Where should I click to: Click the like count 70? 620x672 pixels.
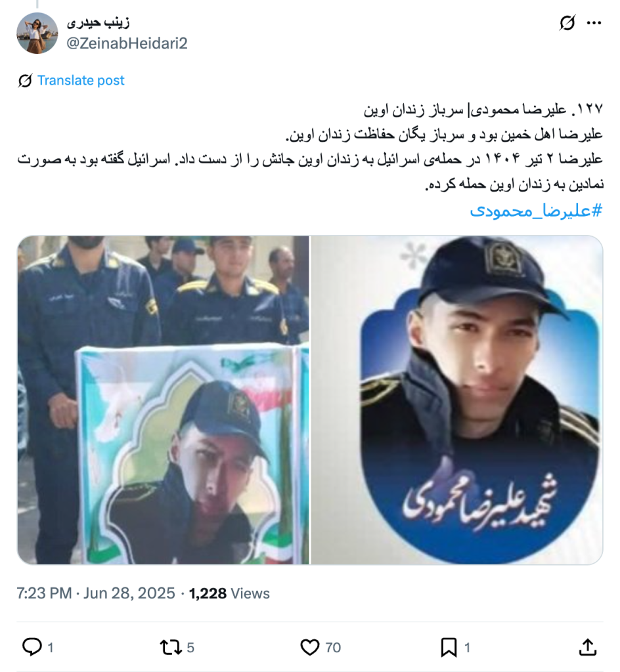click(x=333, y=647)
